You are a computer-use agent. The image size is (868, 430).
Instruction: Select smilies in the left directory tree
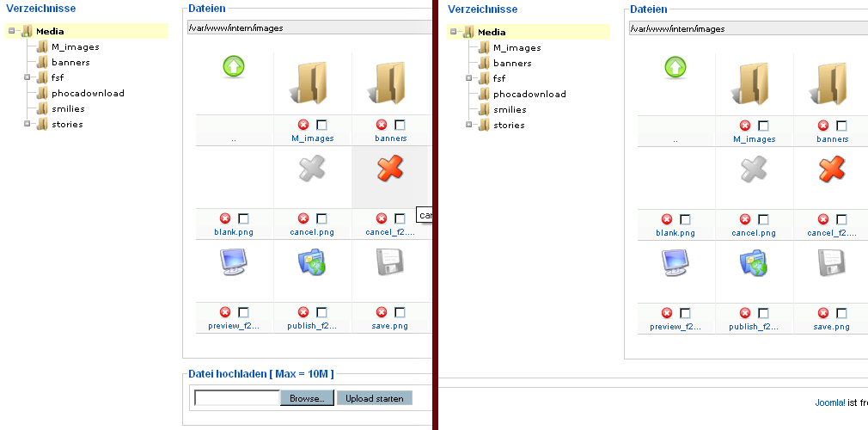click(x=68, y=108)
